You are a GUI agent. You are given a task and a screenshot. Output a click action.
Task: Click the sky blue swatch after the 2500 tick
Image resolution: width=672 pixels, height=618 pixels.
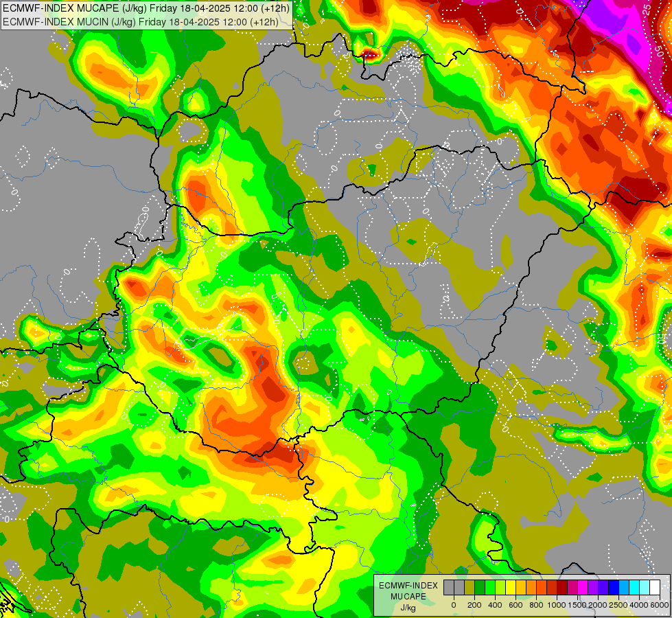pos(625,588)
